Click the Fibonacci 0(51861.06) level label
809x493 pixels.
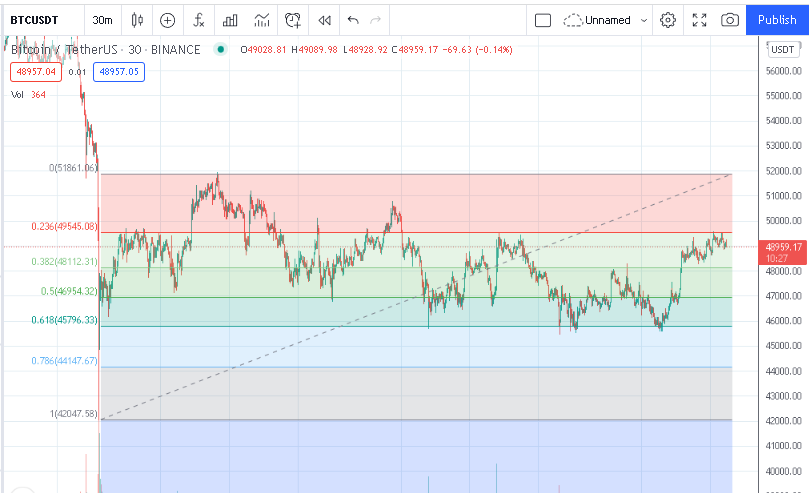tap(73, 168)
